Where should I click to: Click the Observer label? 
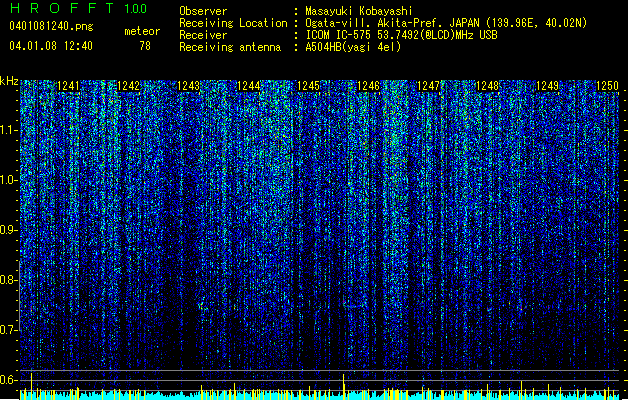coord(203,11)
